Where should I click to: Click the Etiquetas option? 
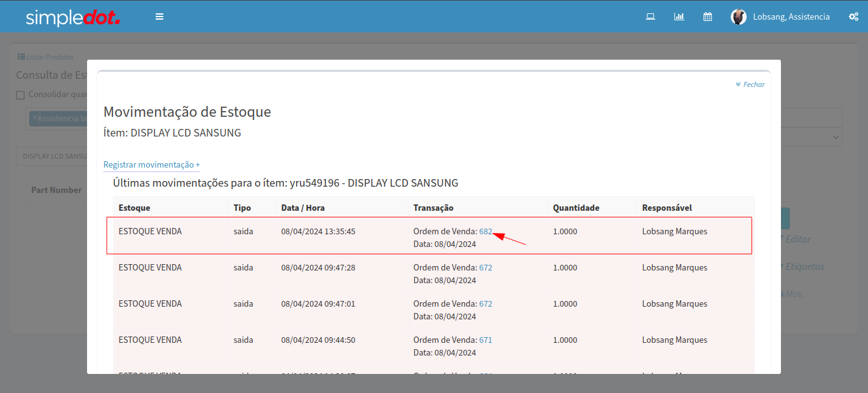pyautogui.click(x=804, y=267)
